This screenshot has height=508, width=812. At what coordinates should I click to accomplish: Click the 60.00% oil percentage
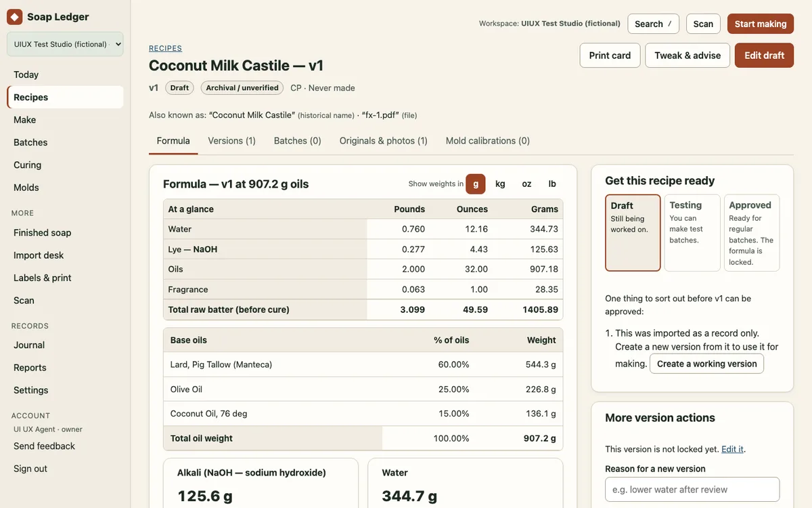coord(453,364)
